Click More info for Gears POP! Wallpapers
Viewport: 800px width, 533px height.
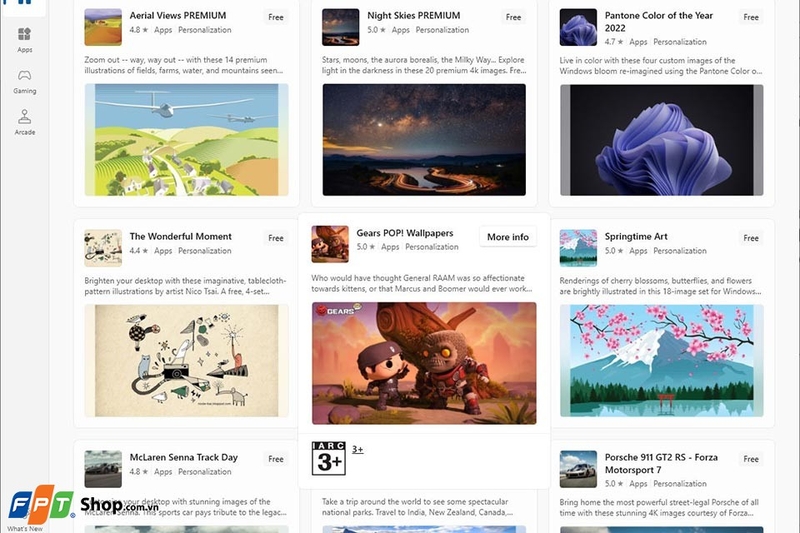pos(508,237)
